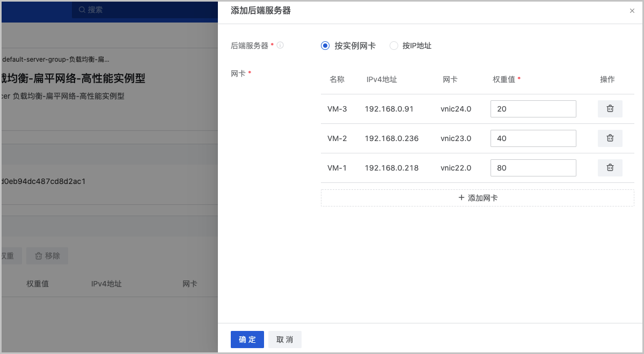Viewport: 644px width, 354px height.
Task: Select the 按IP地址 radio option
Action: [x=394, y=46]
